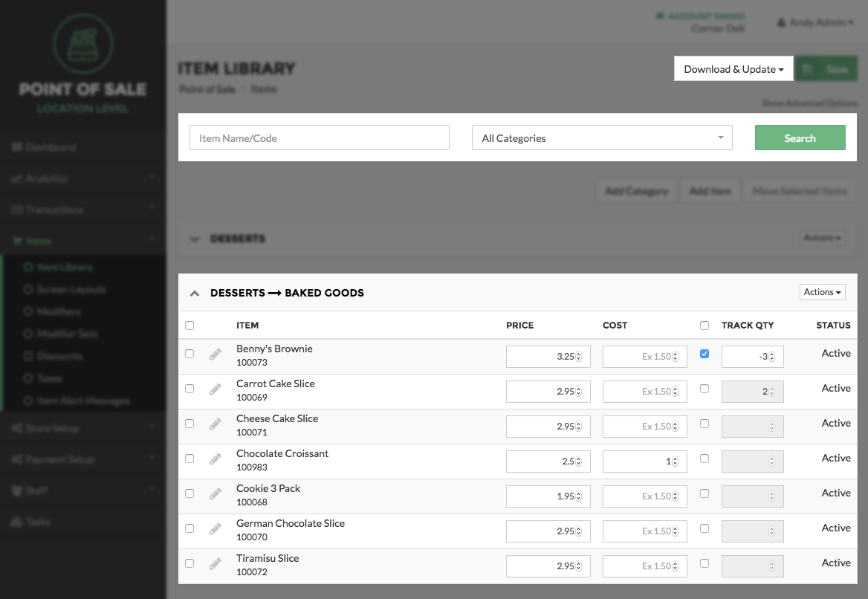Expand the Staff sidebar section
The image size is (868, 599).
[83, 490]
